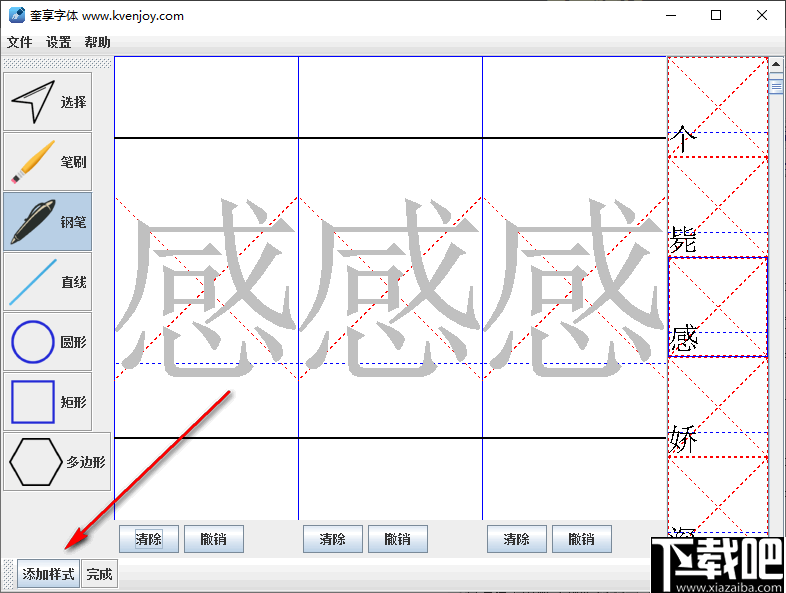Click the scroll up arrow of character list
Viewport: 786px width, 593px height.
(x=776, y=65)
